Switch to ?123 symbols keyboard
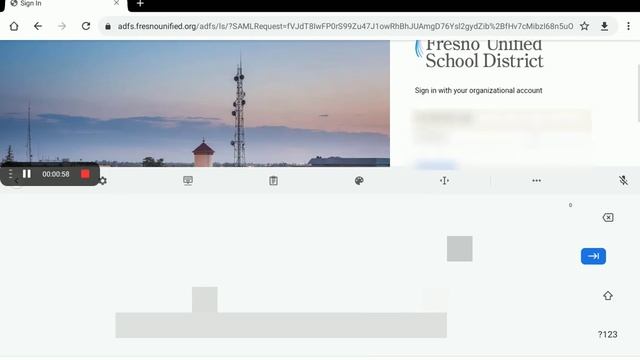Screen dimensions: 640x360 pos(607,335)
